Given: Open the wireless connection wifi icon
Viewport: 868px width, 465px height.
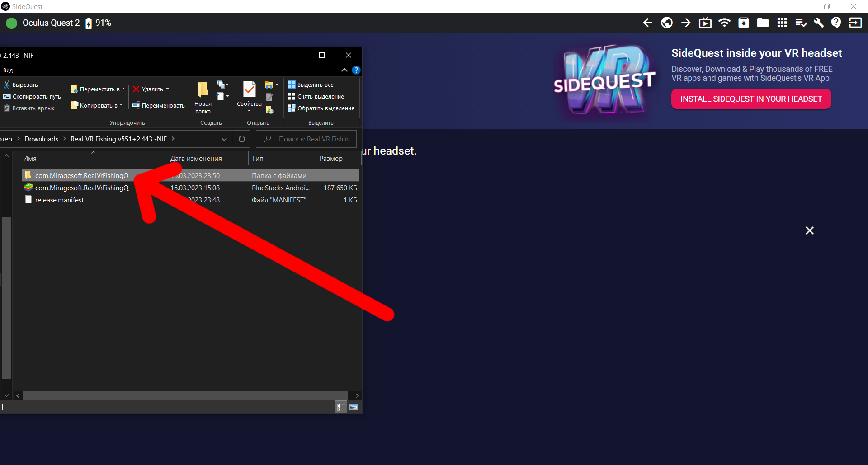Looking at the screenshot, I should 724,23.
